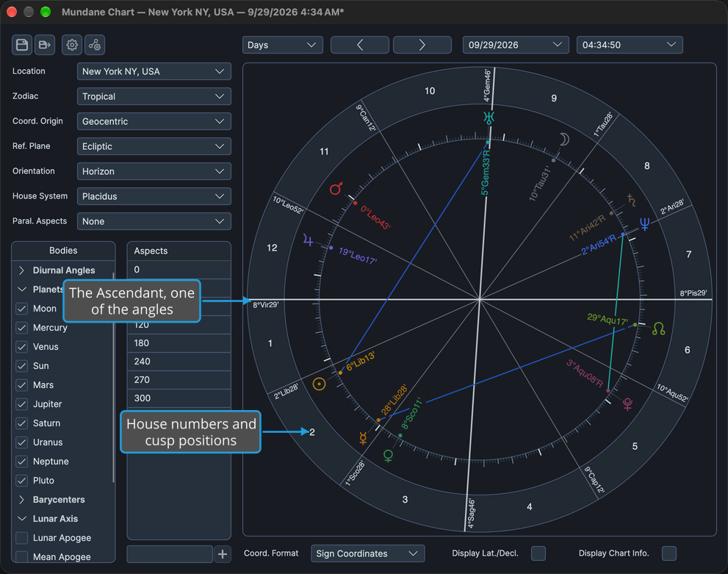Click the Mercury glyph in the chart

pos(363,438)
